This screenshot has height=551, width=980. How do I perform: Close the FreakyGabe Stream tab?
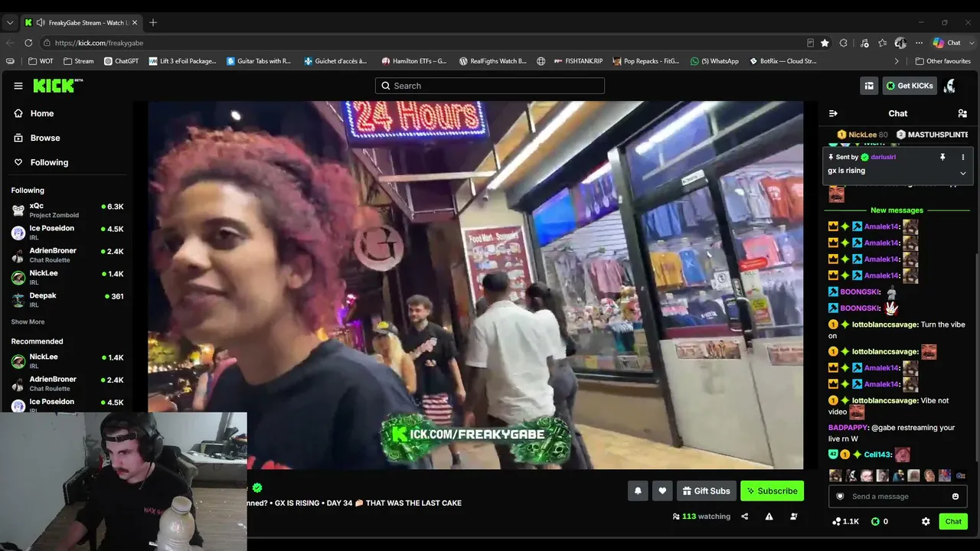coord(134,23)
